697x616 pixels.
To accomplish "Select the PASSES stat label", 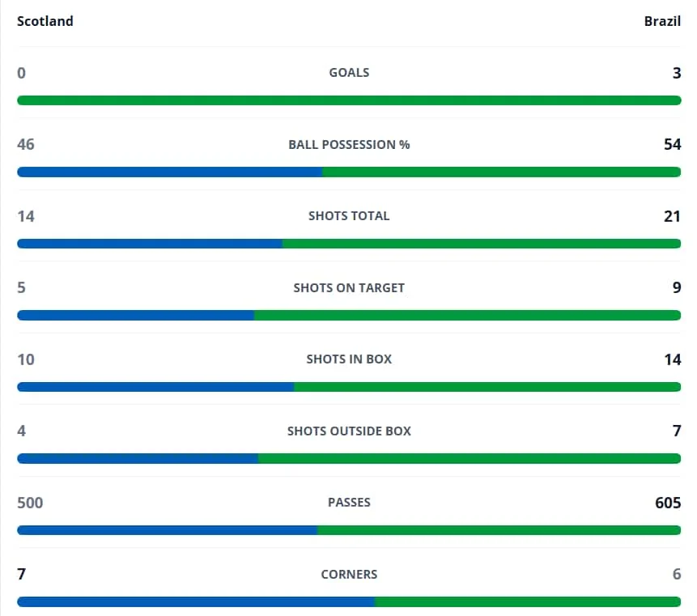I will [x=349, y=502].
